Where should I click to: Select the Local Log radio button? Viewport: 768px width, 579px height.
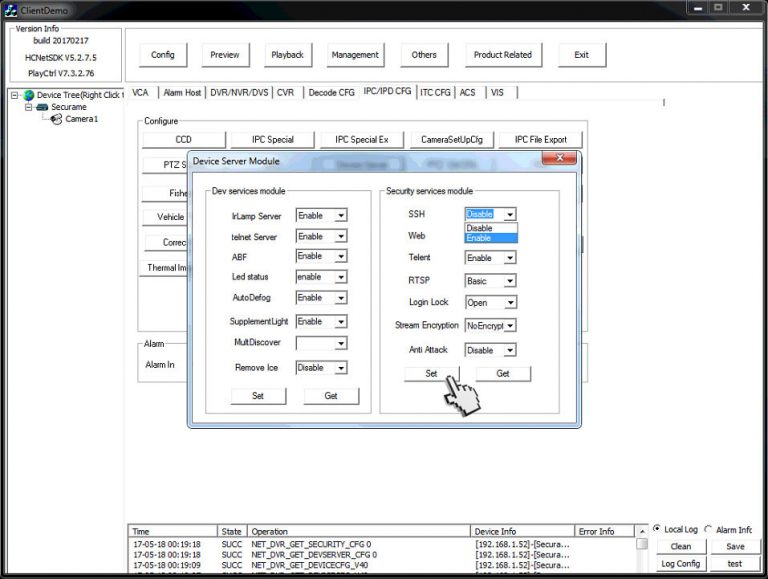(657, 529)
